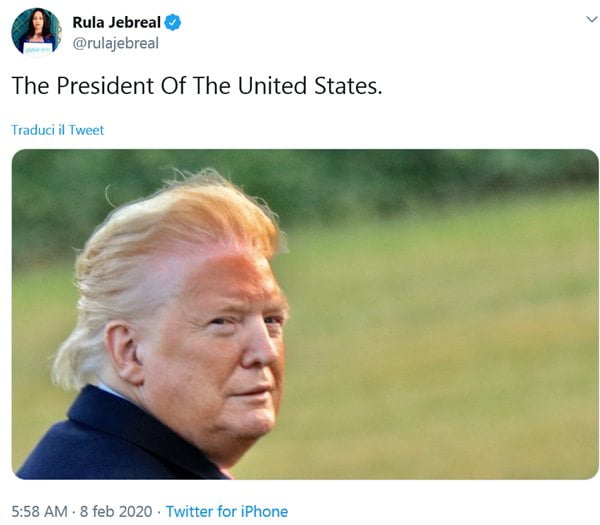The image size is (600, 525).
Task: Click the 8 feb 2020 date
Action: point(116,512)
